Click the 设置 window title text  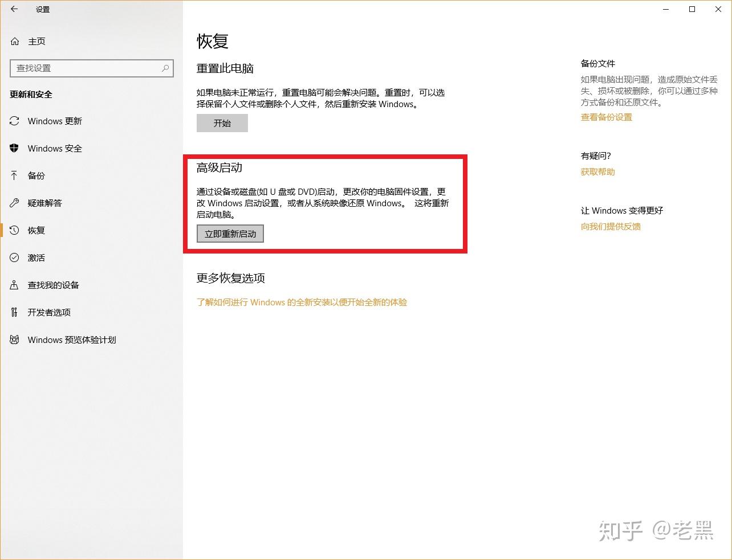(43, 9)
